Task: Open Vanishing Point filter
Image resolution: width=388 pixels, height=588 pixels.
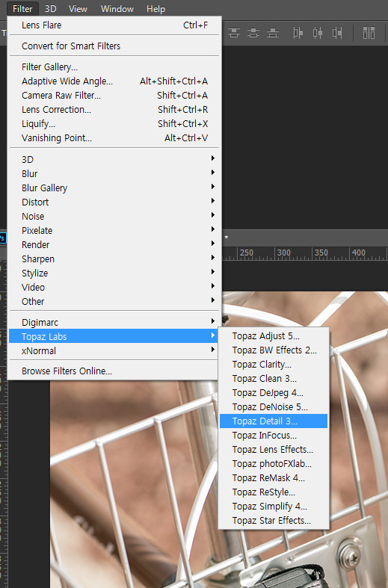Action: click(114, 138)
